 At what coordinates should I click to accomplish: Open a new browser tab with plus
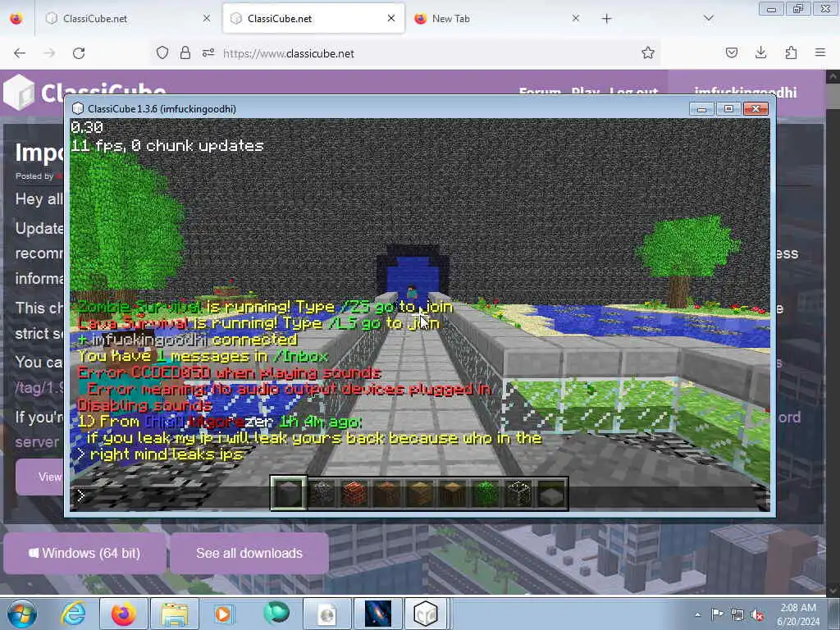click(x=606, y=19)
